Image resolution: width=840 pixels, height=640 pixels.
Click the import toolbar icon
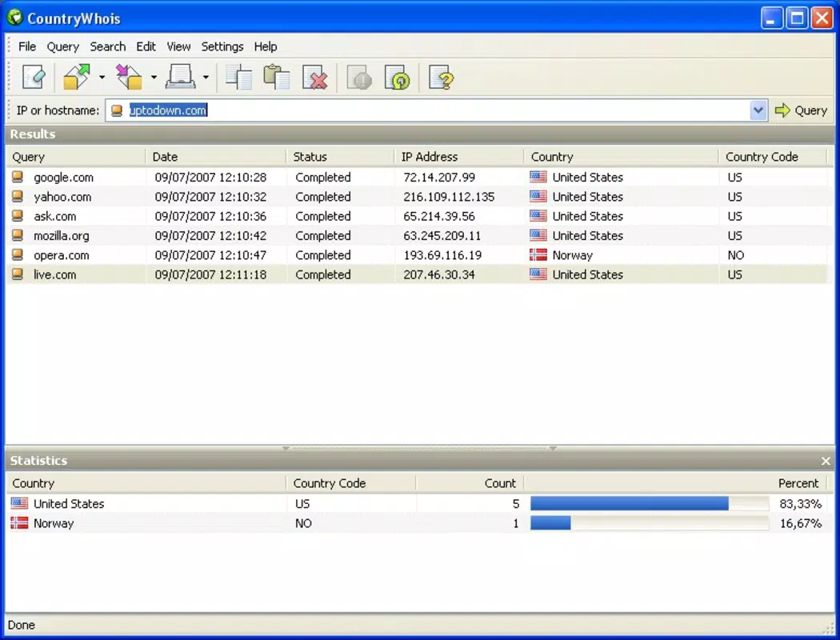(129, 78)
